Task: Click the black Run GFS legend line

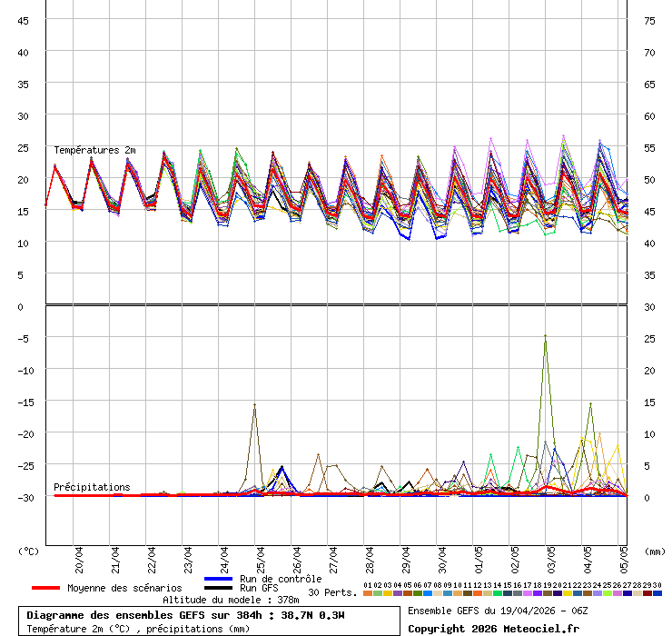Action: point(219,588)
